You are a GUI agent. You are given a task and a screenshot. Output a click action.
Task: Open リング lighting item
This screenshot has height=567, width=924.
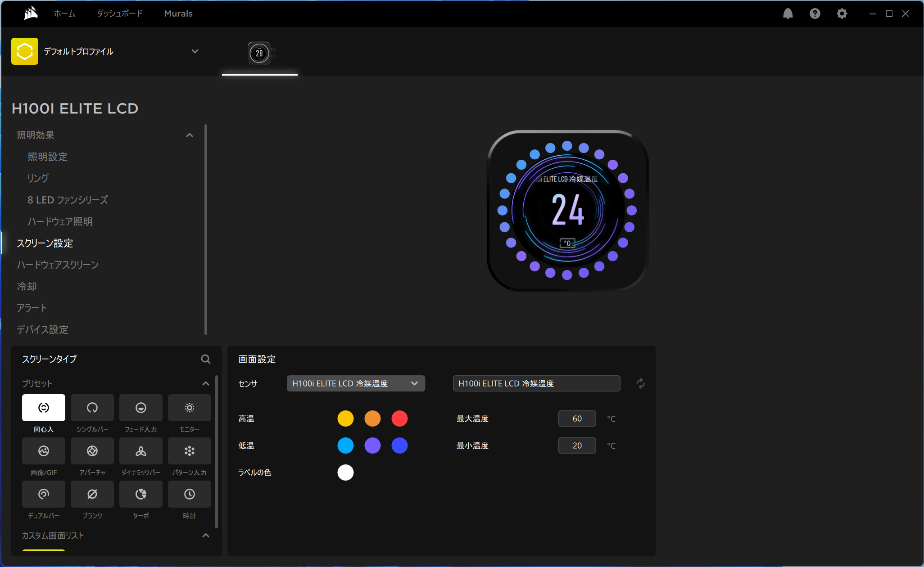(x=38, y=178)
